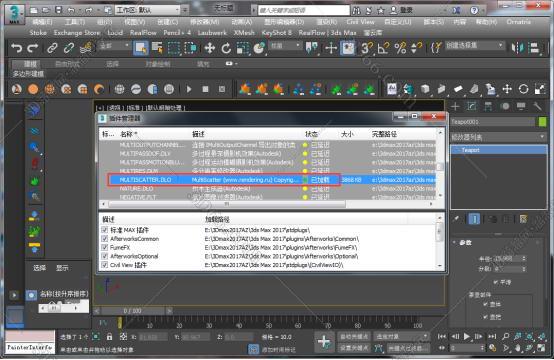
Task: Open the Create tab plus icon in command panel
Action: click(455, 106)
